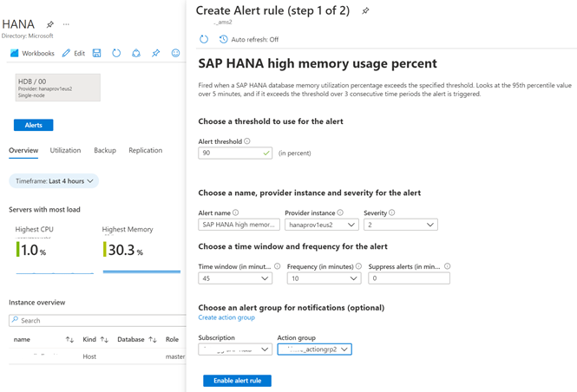Click the Save icon in HANA toolbar
The height and width of the screenshot is (392, 577).
[x=96, y=53]
